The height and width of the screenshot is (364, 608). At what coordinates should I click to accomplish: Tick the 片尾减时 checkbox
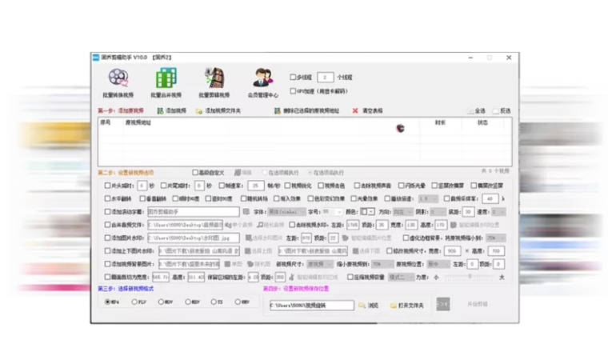coord(164,186)
